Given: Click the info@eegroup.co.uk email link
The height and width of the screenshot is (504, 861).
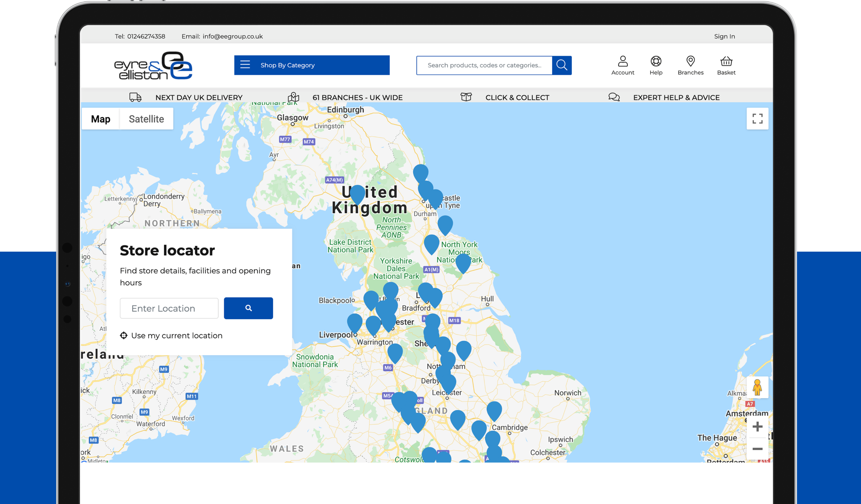Looking at the screenshot, I should click(x=233, y=36).
